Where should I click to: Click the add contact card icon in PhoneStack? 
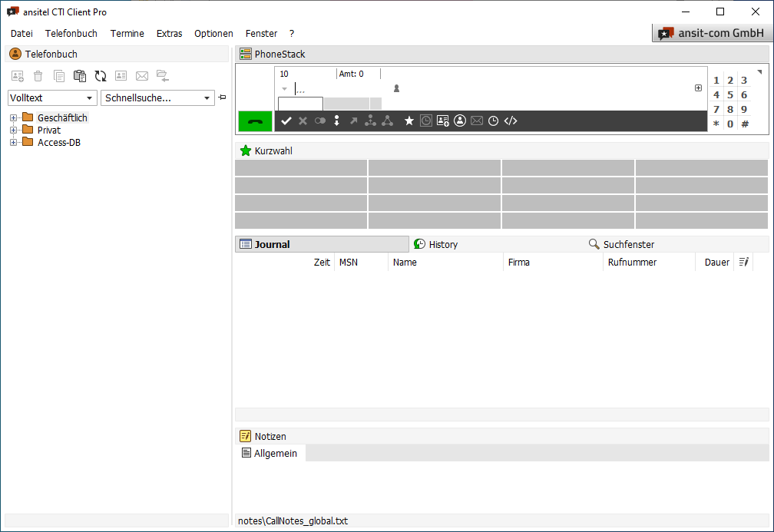click(443, 121)
